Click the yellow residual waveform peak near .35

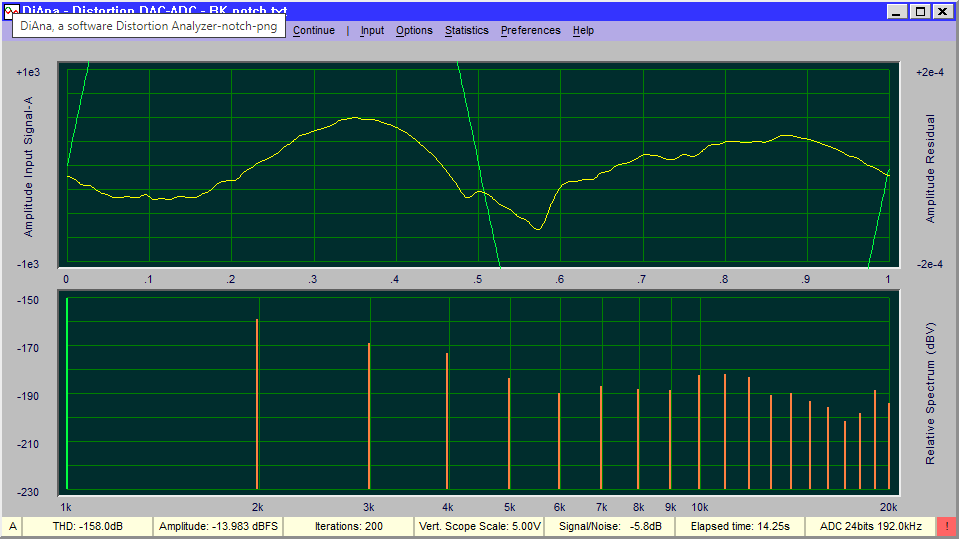355,118
